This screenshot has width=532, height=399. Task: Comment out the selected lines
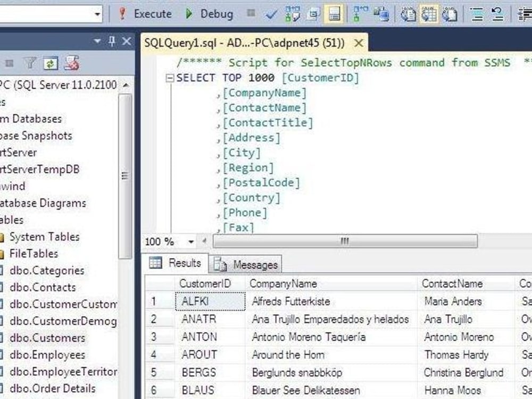coord(477,14)
